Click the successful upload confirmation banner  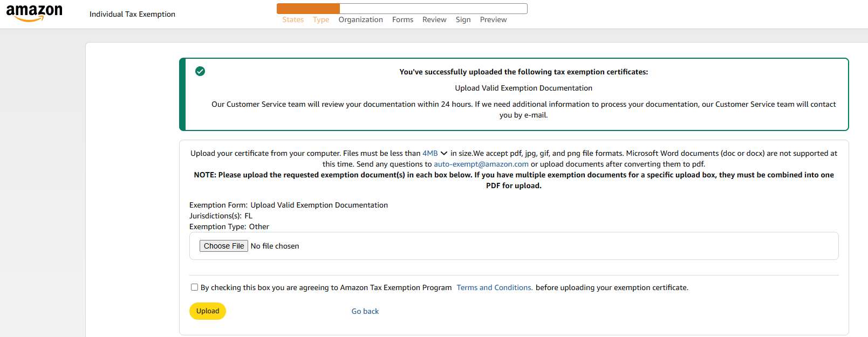click(x=514, y=94)
